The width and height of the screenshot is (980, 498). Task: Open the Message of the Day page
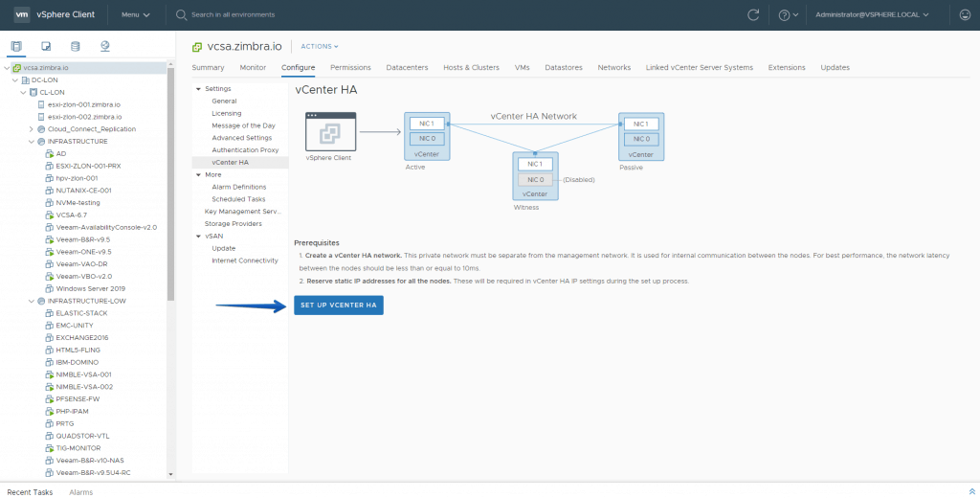point(244,125)
